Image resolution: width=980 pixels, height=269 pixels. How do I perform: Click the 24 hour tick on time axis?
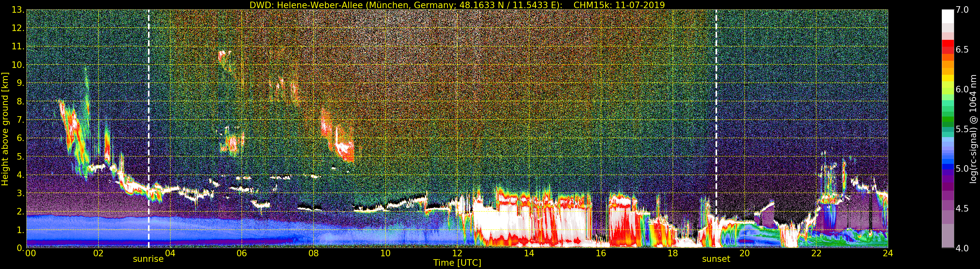pyautogui.click(x=888, y=254)
